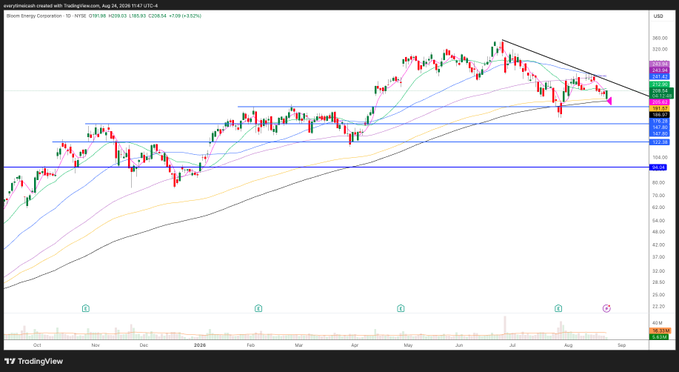Click the blue 176.28 price label
The width and height of the screenshot is (679, 372).
click(x=660, y=121)
